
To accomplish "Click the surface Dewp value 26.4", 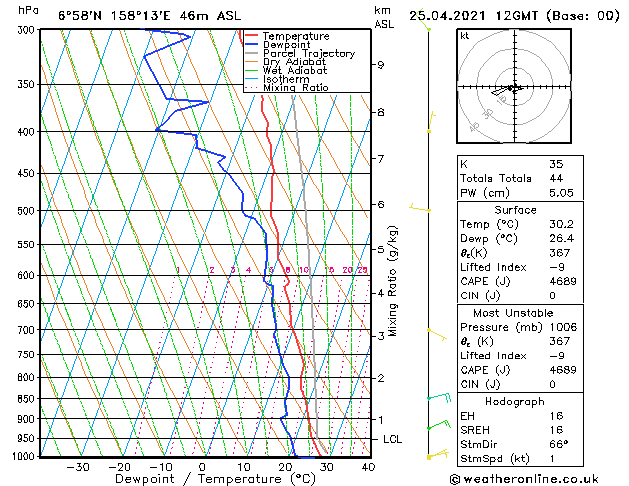I will [x=561, y=239].
